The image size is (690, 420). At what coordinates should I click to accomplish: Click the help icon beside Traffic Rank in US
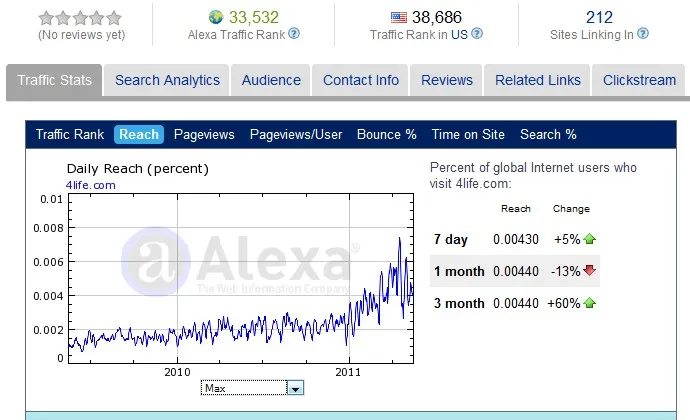477,33
